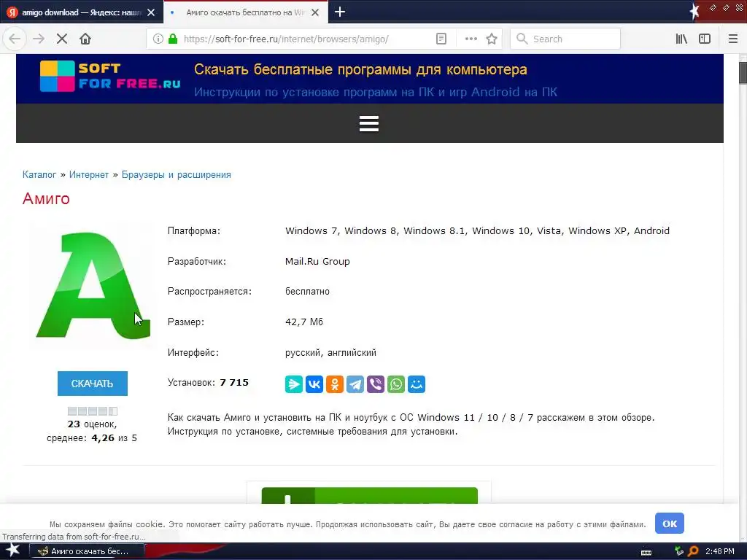Share on VK icon

314,384
